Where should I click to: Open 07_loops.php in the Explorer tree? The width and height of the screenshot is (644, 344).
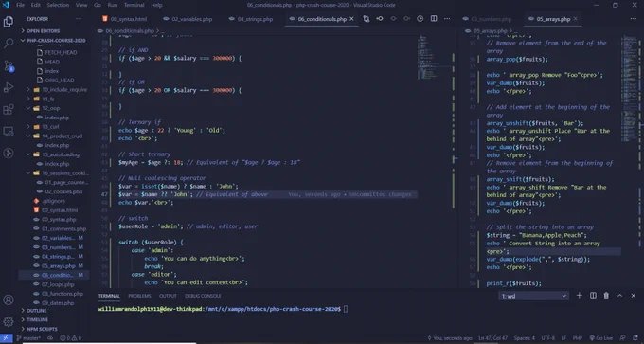58,284
